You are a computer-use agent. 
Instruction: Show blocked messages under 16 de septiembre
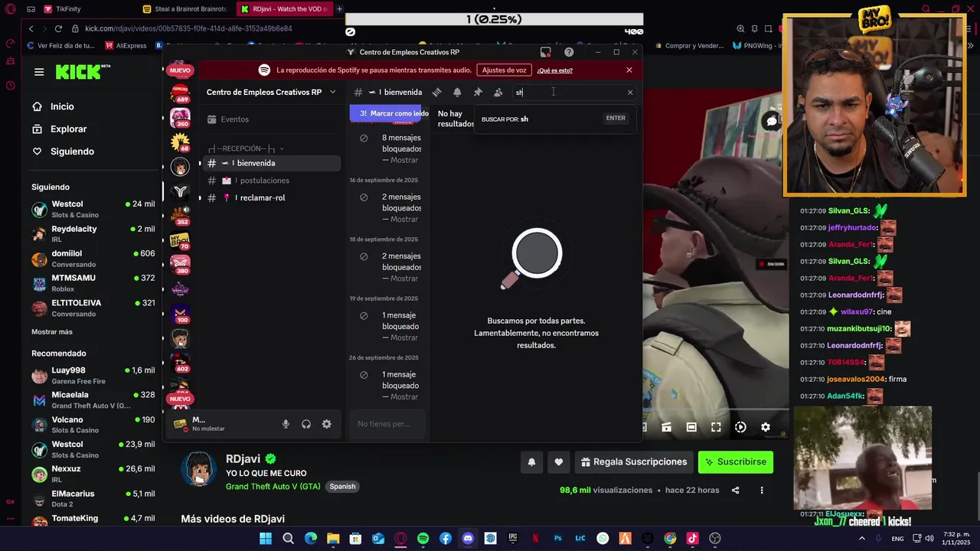click(404, 219)
